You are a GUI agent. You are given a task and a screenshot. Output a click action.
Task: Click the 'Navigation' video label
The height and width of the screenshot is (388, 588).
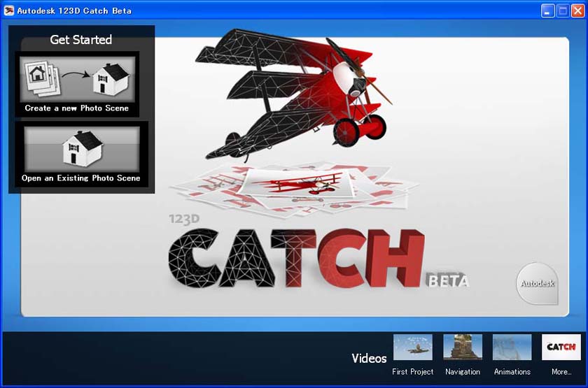point(463,372)
